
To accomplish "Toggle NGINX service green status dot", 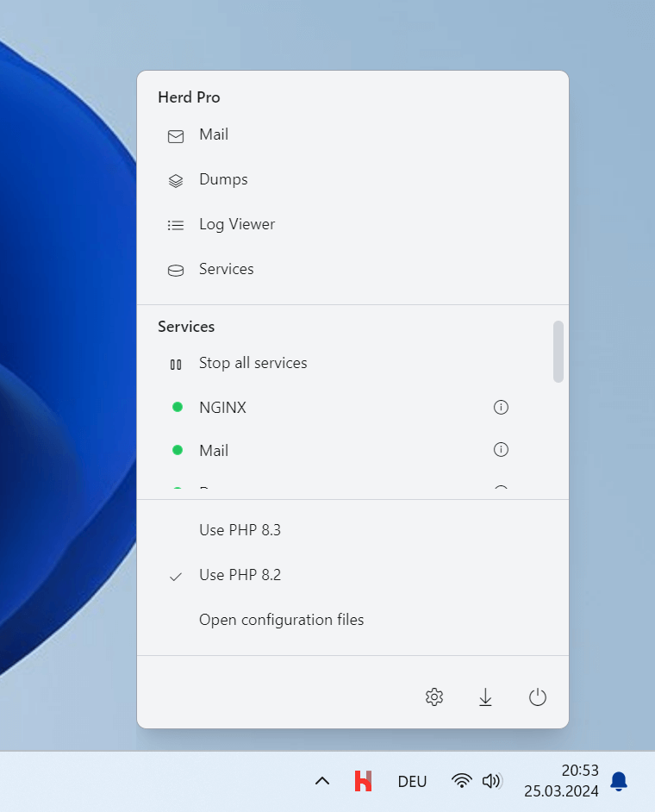I will point(178,407).
